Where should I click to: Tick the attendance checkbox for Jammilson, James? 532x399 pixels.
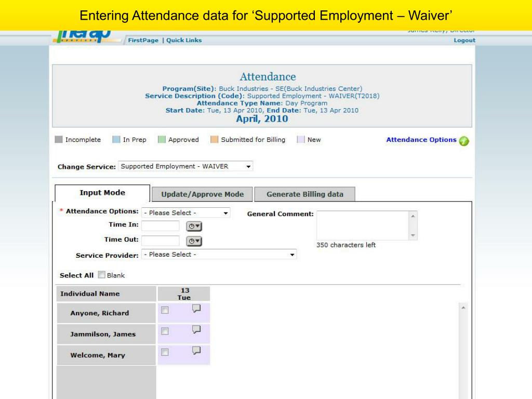pyautogui.click(x=165, y=331)
